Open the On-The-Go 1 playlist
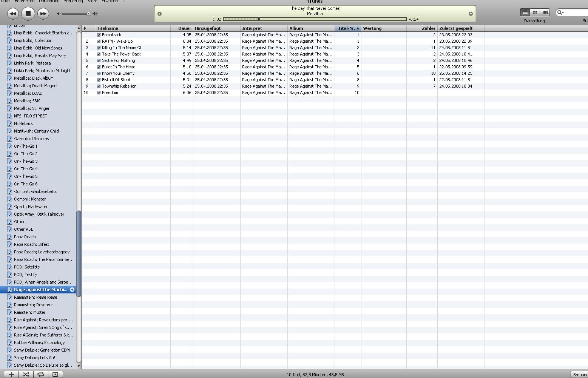The image size is (588, 378). click(x=38, y=146)
